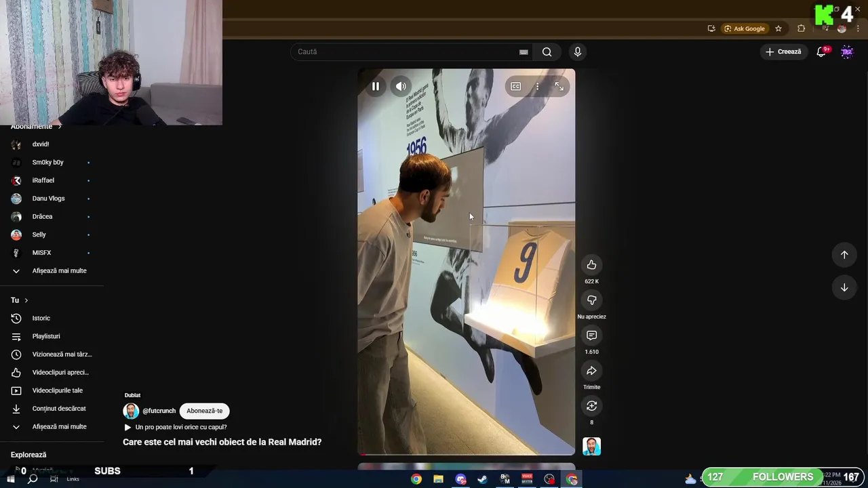This screenshot has height=488, width=868.
Task: Open browser media controls icon
Action: (x=825, y=28)
